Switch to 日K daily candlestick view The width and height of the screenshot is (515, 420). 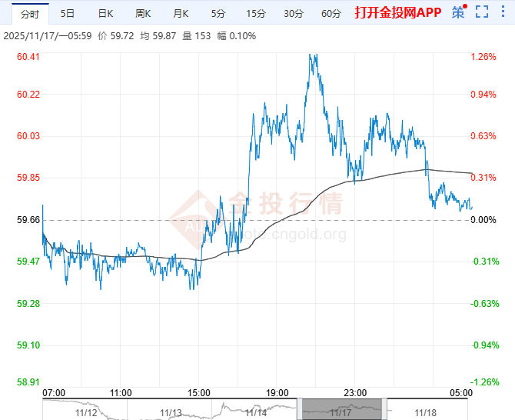point(105,14)
